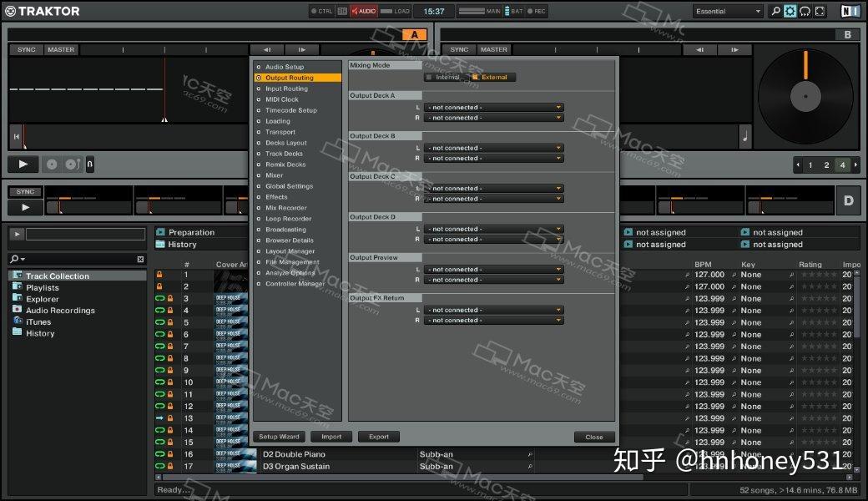Click the headphone Cruise mode icon

point(805,11)
